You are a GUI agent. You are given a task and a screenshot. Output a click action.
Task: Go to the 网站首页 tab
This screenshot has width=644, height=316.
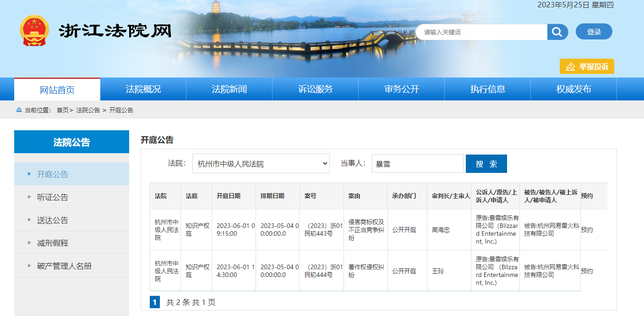[x=57, y=89]
